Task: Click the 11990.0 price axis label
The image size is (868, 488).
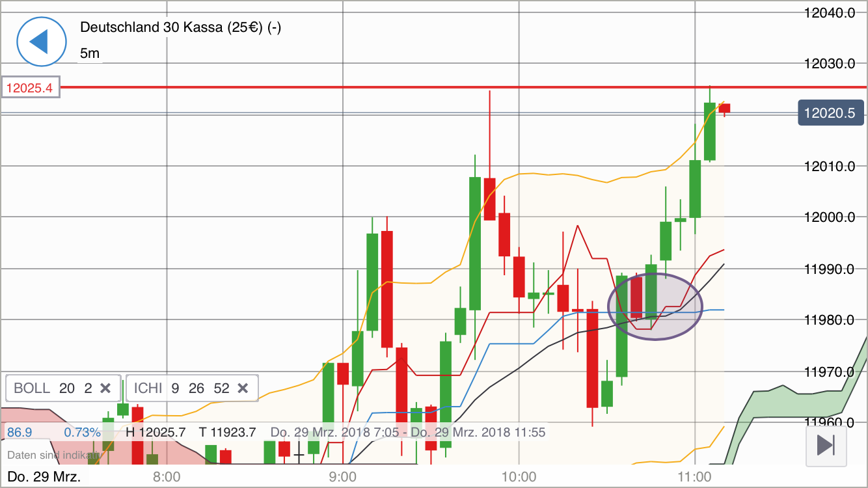Action: point(830,269)
